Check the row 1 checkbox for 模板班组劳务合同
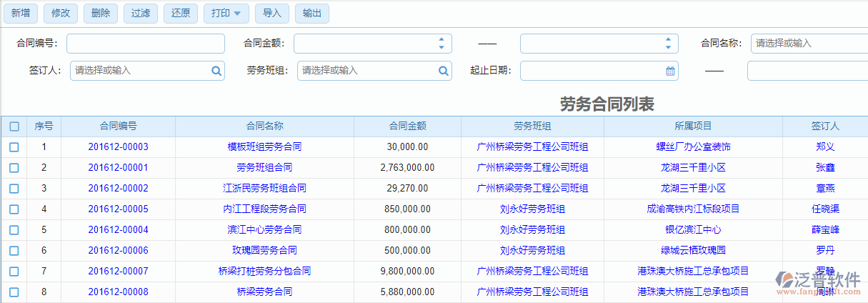This screenshot has height=303, width=868. pos(14,147)
